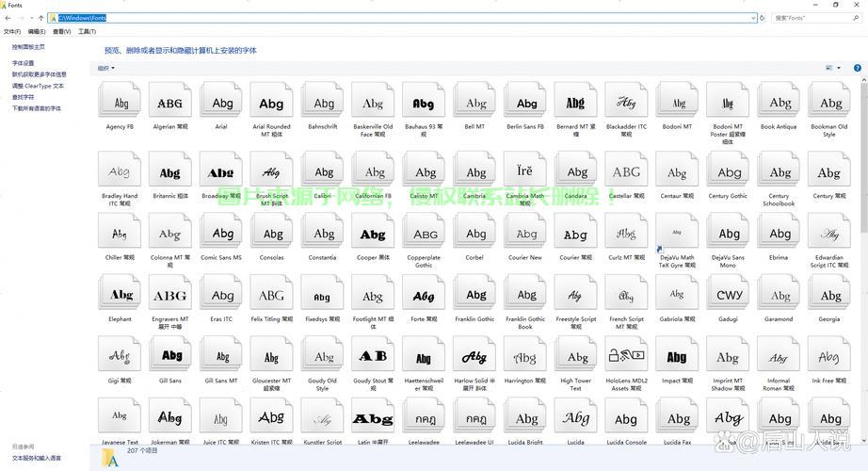Screen dimensions: 868x471
Task: Click the scrollbar down arrow
Action: (863, 441)
